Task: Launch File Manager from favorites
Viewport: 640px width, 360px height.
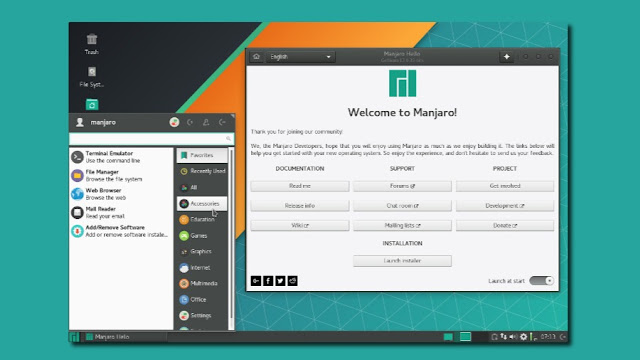Action: tap(122, 176)
